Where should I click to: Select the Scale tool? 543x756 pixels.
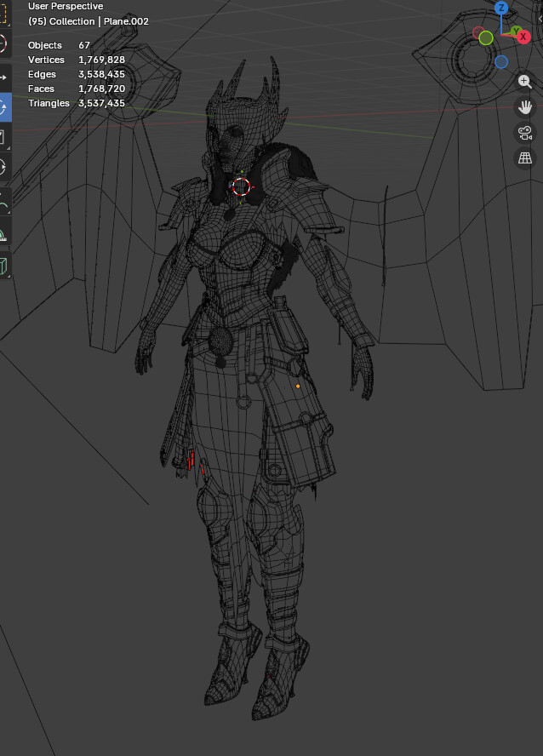[4, 137]
